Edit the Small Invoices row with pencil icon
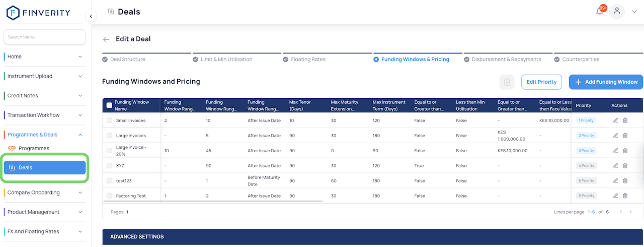 coord(615,120)
